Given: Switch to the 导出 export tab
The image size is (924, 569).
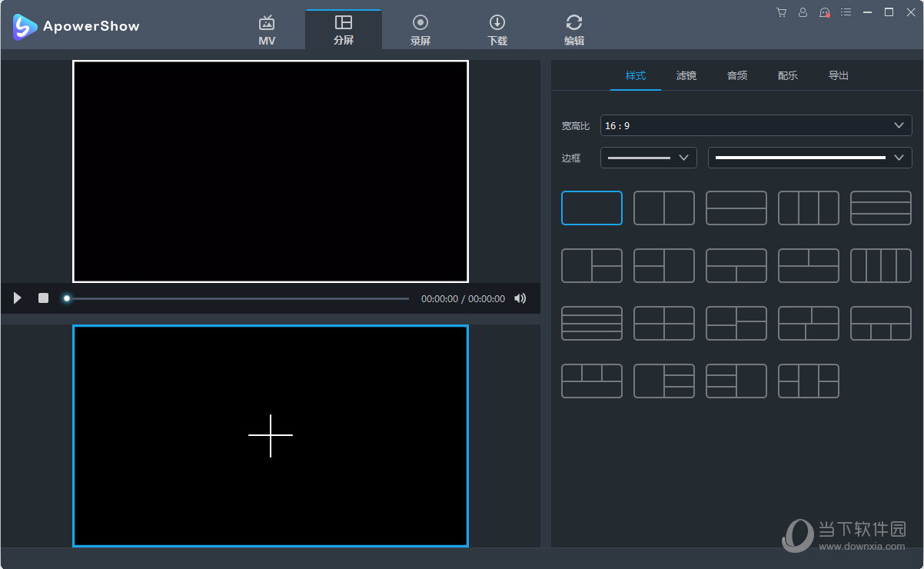Looking at the screenshot, I should (839, 75).
